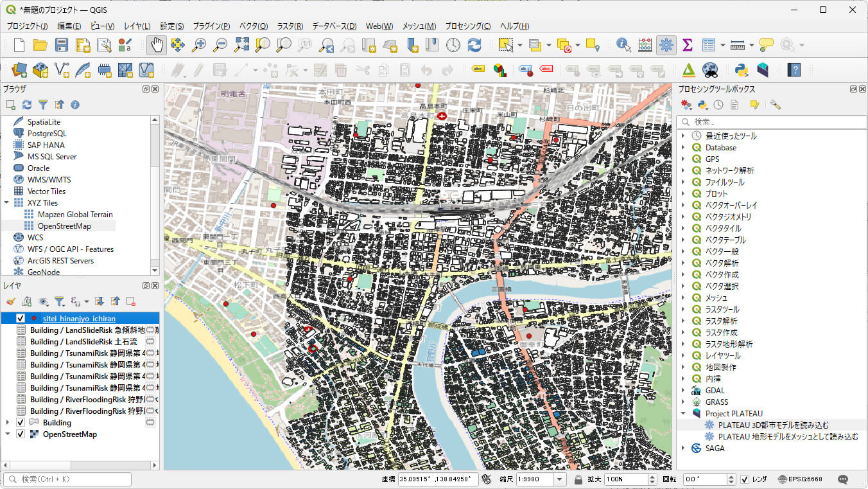868x489 pixels.
Task: Select OpenStreetMap under XYZ Tiles
Action: coord(64,226)
